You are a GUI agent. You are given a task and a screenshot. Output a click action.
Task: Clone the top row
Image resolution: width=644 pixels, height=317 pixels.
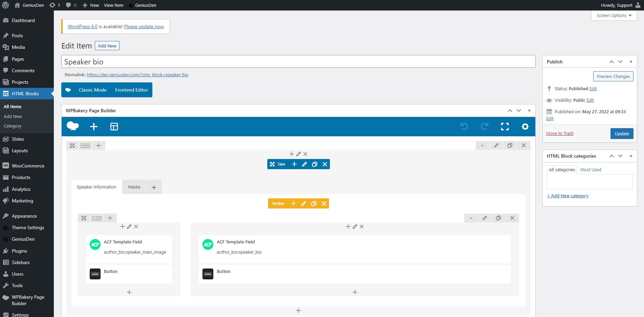click(x=510, y=145)
